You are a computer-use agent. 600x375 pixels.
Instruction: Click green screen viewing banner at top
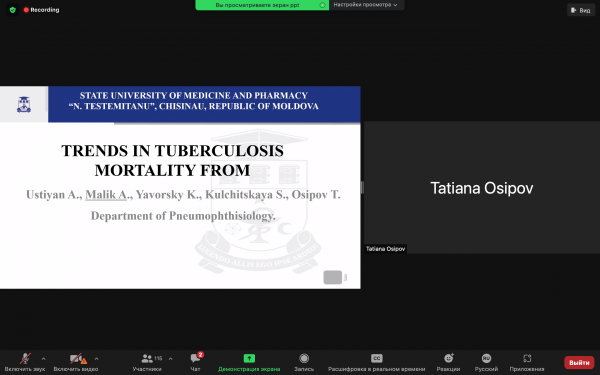point(262,5)
